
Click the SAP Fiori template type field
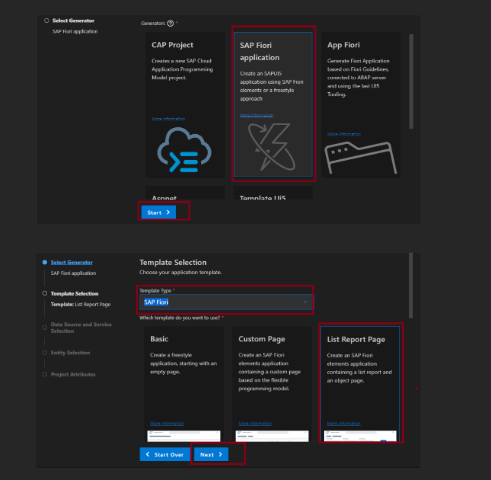(x=225, y=302)
